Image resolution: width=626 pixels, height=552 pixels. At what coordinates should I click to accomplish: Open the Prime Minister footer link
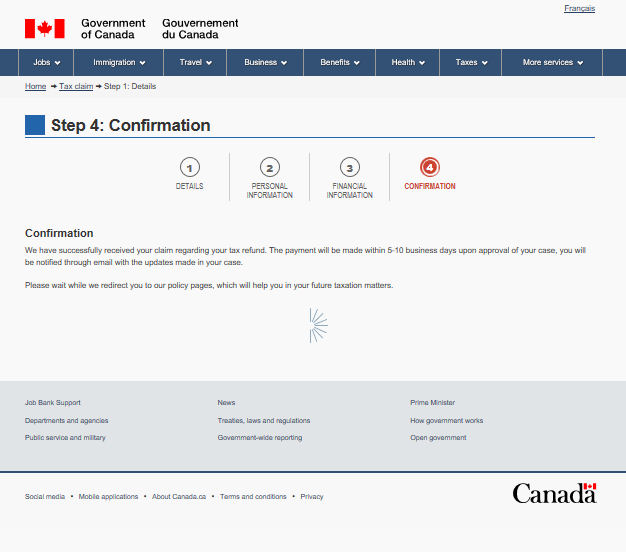point(432,402)
